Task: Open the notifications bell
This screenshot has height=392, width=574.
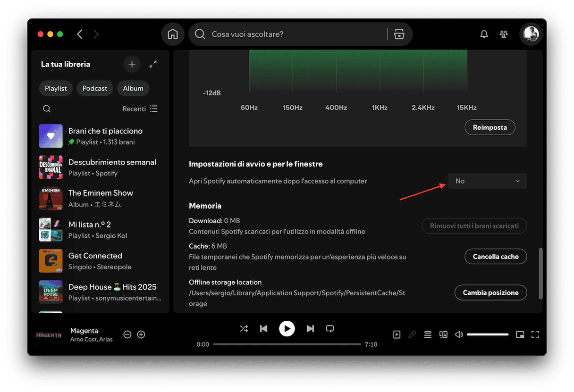Action: pyautogui.click(x=484, y=34)
